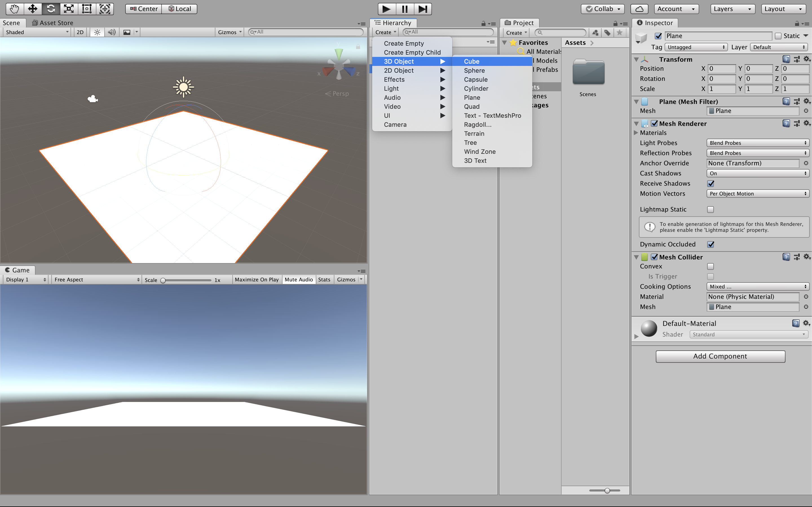Toggle the Static checkbox for Plane
812x507 pixels.
tap(778, 36)
